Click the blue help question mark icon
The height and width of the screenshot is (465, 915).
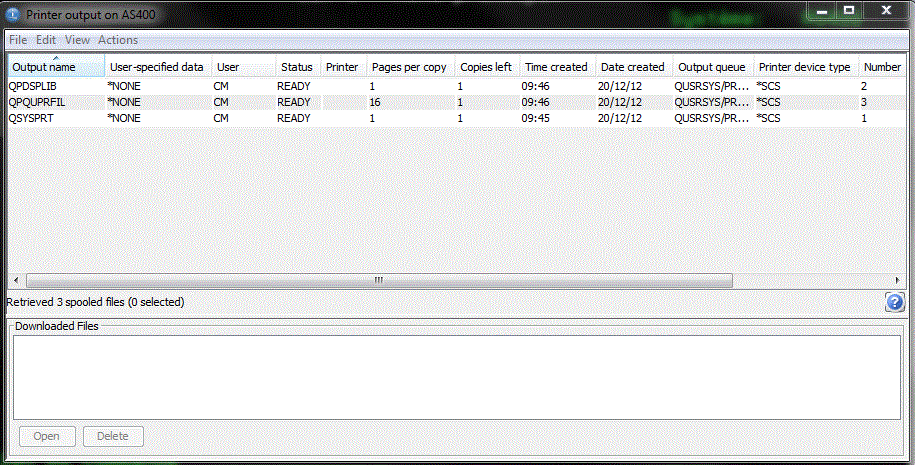(895, 302)
